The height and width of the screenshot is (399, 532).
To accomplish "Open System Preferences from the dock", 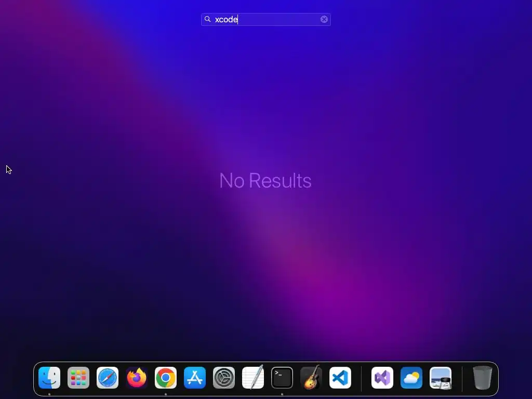I will [224, 378].
